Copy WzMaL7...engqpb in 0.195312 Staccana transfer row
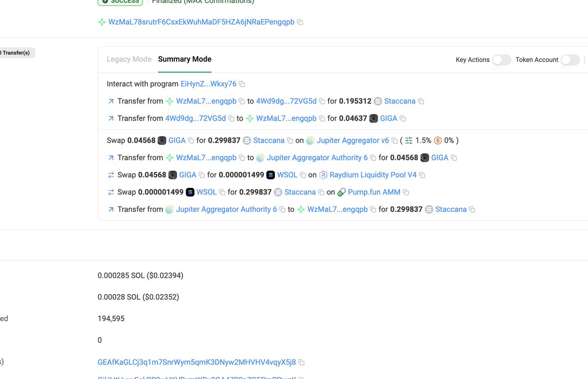Screen dimensions: 588x379 pyautogui.click(x=241, y=101)
